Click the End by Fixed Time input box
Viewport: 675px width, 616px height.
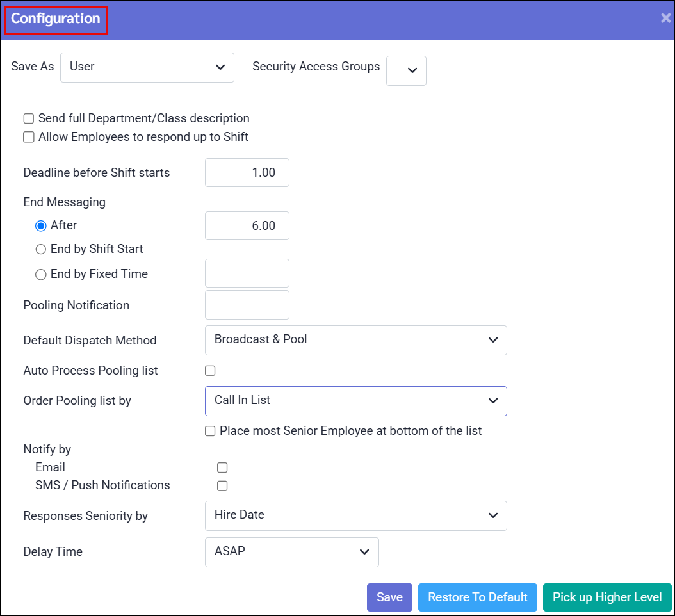(x=247, y=273)
